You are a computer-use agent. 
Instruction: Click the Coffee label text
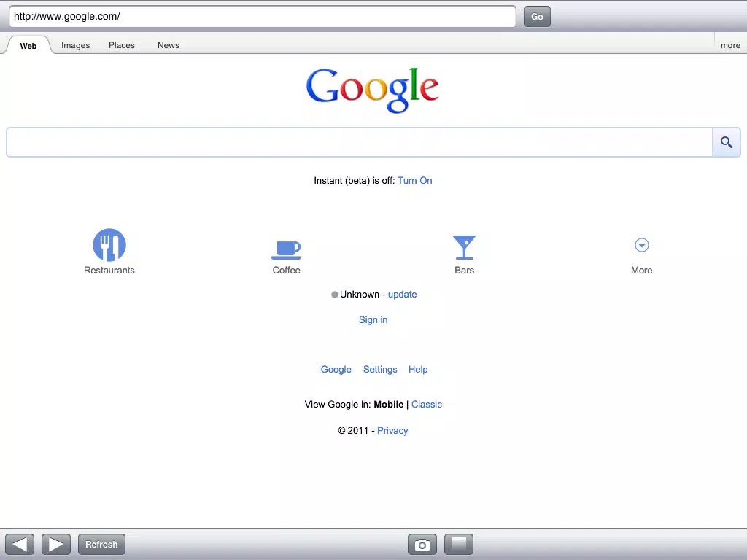click(x=286, y=270)
